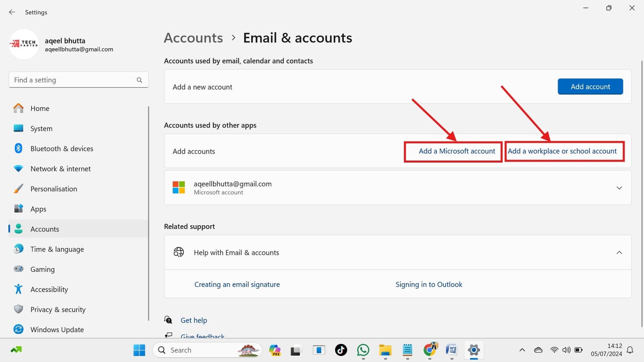Click the search magnifier in Find a setting
Viewport: 644px width, 362px height.
(139, 80)
